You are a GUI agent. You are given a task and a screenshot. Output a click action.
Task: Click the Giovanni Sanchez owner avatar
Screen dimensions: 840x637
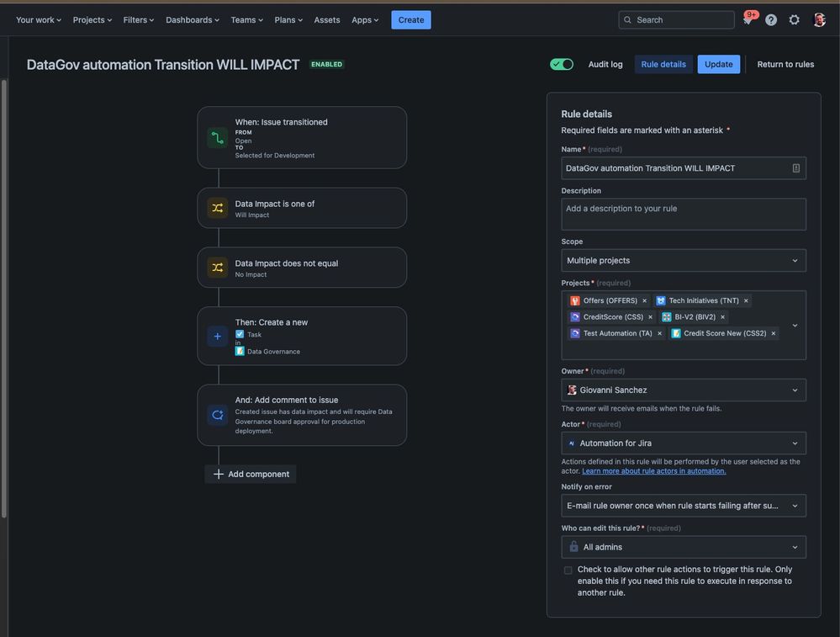click(572, 390)
